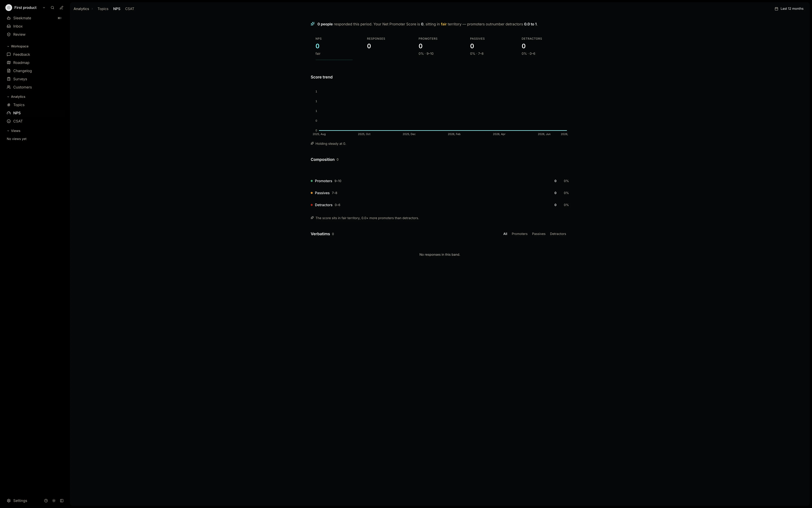This screenshot has width=812, height=508.
Task: Click the sparkle icon beside Holding steady
Action: point(312,144)
